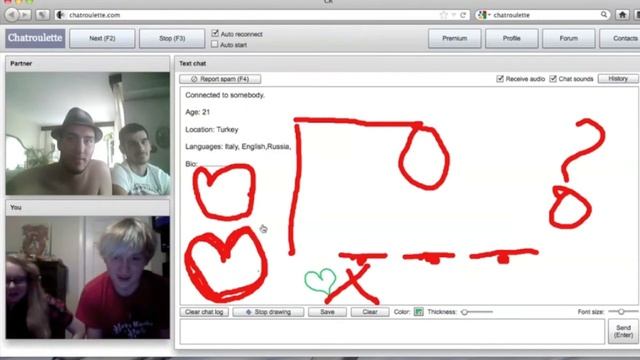The height and width of the screenshot is (360, 640).
Task: Click the site favicon beside chatroulette.com
Action: pyautogui.click(x=61, y=15)
